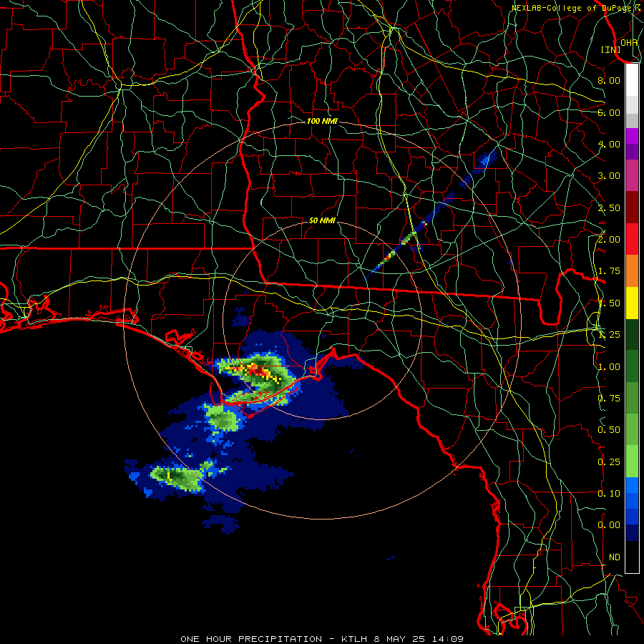The width and height of the screenshot is (644, 644).
Task: Select the light blue legend swatch near 0.10
Action: pos(632,485)
